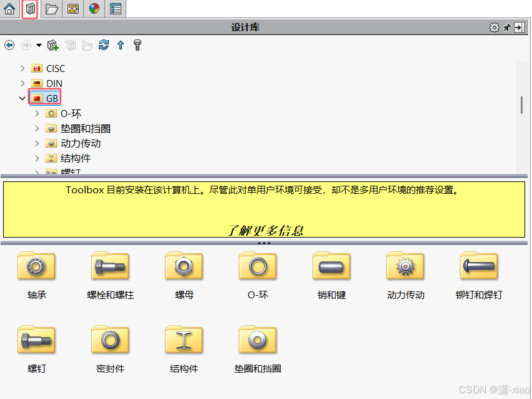532x399 pixels.
Task: Open the SolidWorks Resources home tab
Action: [x=9, y=9]
